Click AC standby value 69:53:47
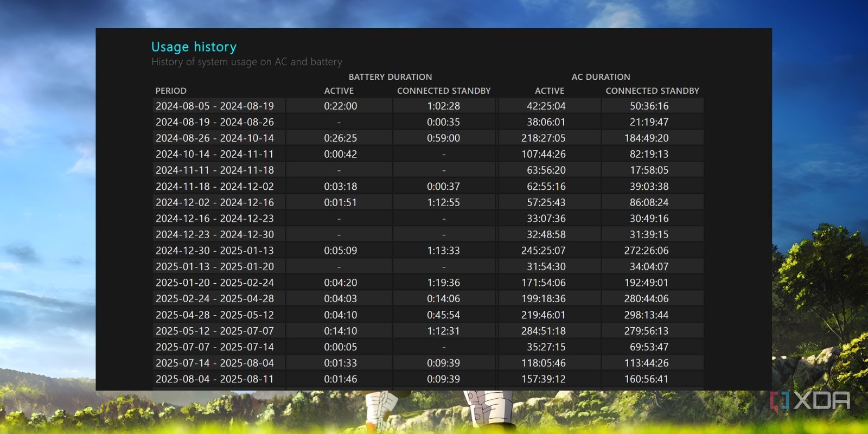 coord(649,347)
